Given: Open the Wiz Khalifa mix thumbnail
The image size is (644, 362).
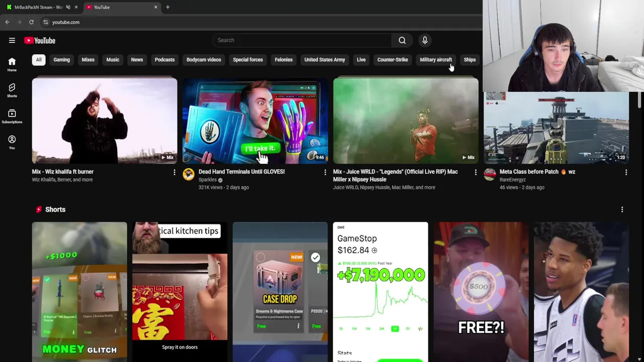Looking at the screenshot, I should click(105, 121).
